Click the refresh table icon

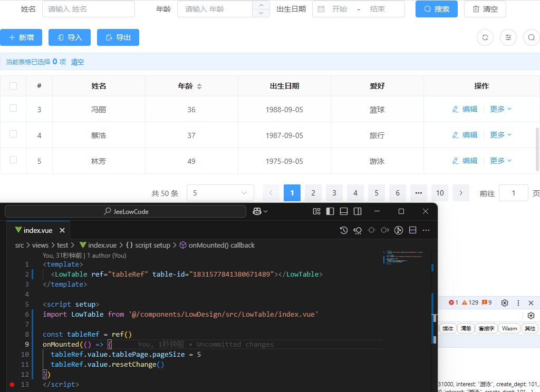[485, 37]
